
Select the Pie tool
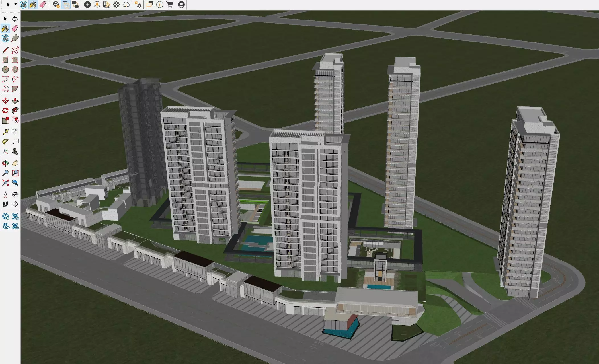(15, 89)
